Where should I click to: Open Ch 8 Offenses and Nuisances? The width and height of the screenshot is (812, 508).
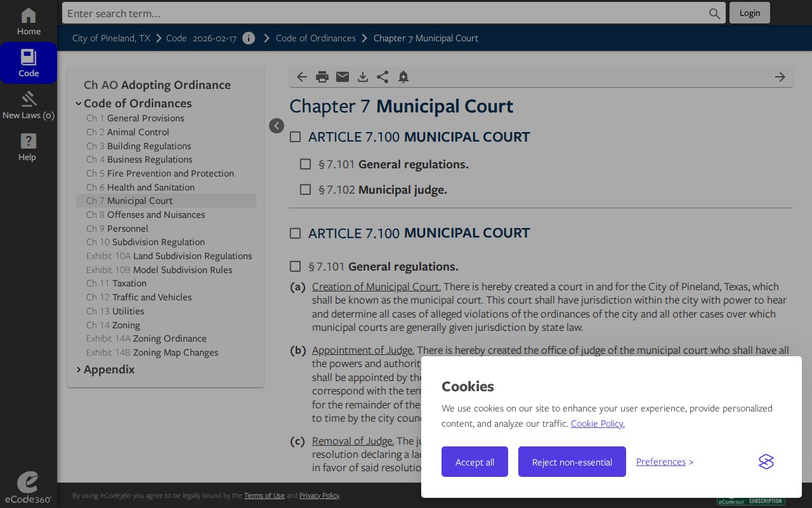click(x=146, y=215)
